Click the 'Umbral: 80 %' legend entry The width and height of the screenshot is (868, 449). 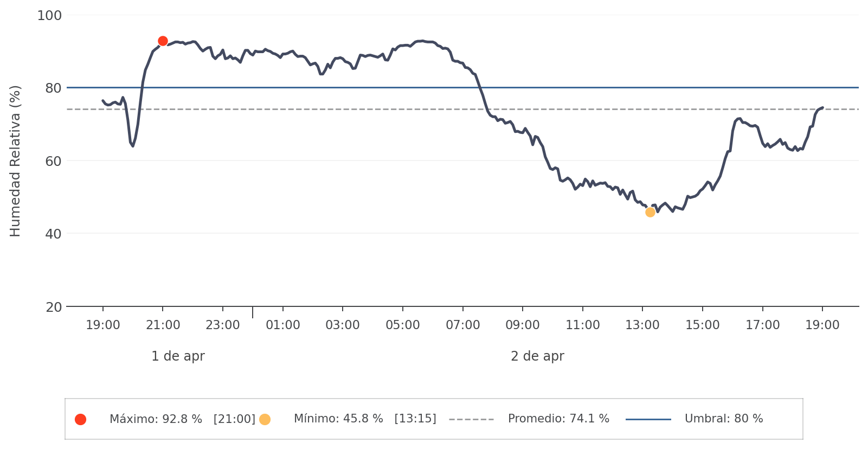point(724,419)
